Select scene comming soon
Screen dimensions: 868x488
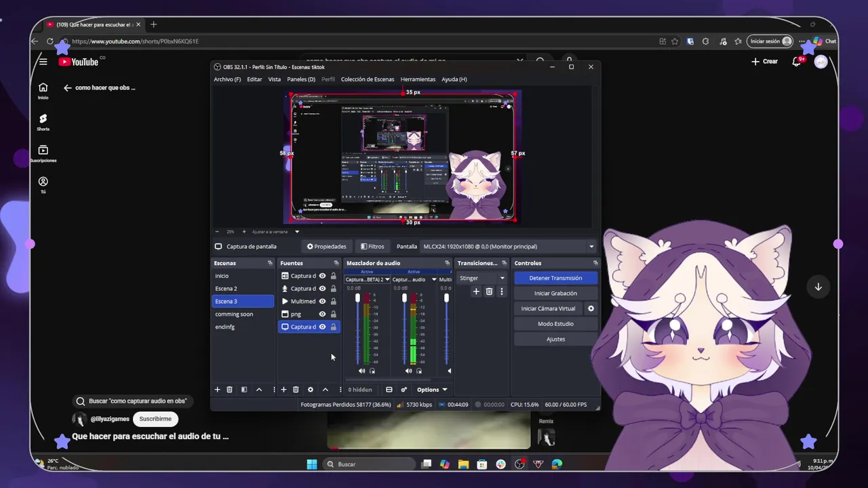point(241,314)
